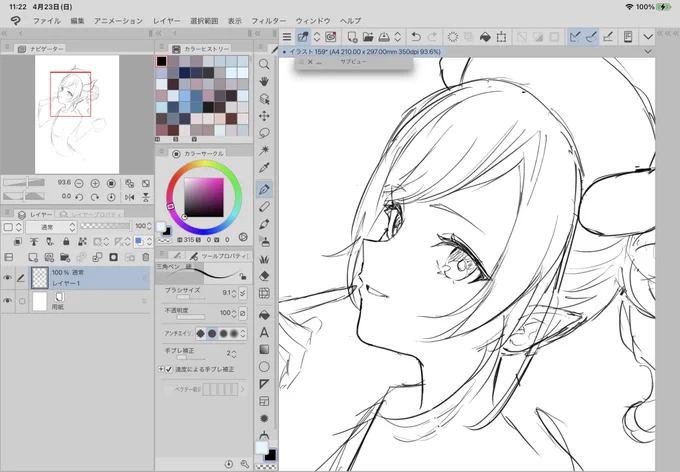680x472 pixels.
Task: Click the new layer folder icon
Action: [65, 257]
